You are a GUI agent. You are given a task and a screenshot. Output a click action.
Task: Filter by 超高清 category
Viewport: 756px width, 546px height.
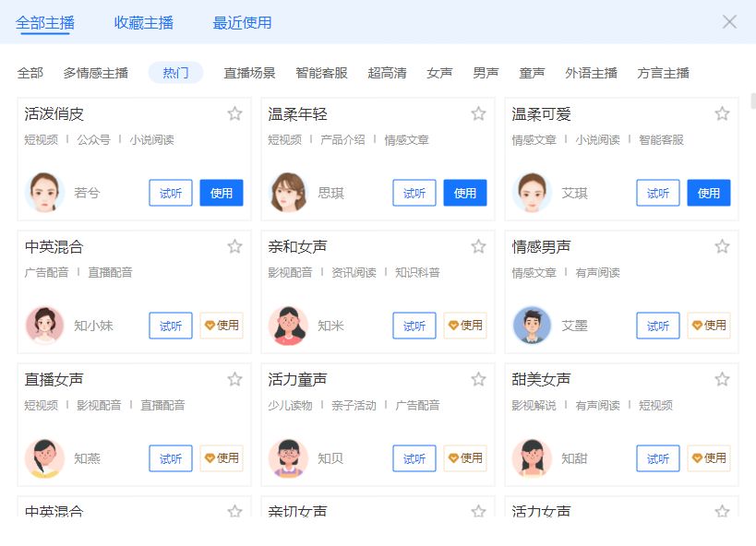click(x=387, y=73)
